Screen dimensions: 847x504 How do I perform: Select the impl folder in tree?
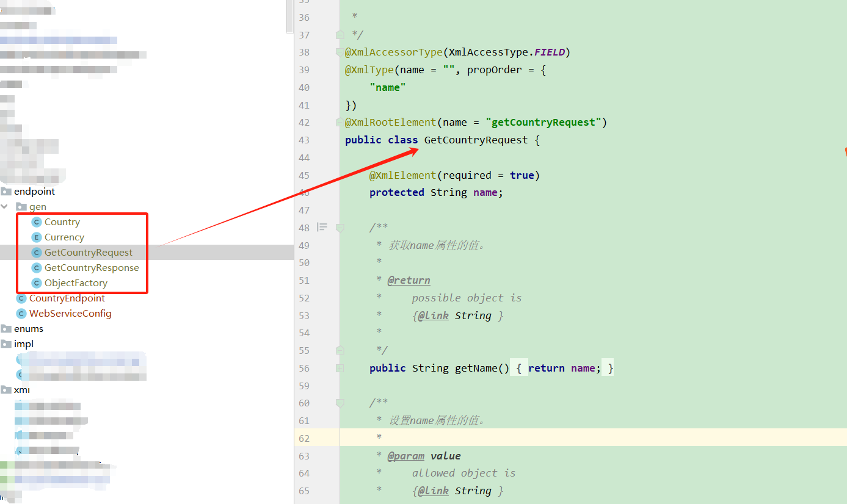(x=24, y=344)
